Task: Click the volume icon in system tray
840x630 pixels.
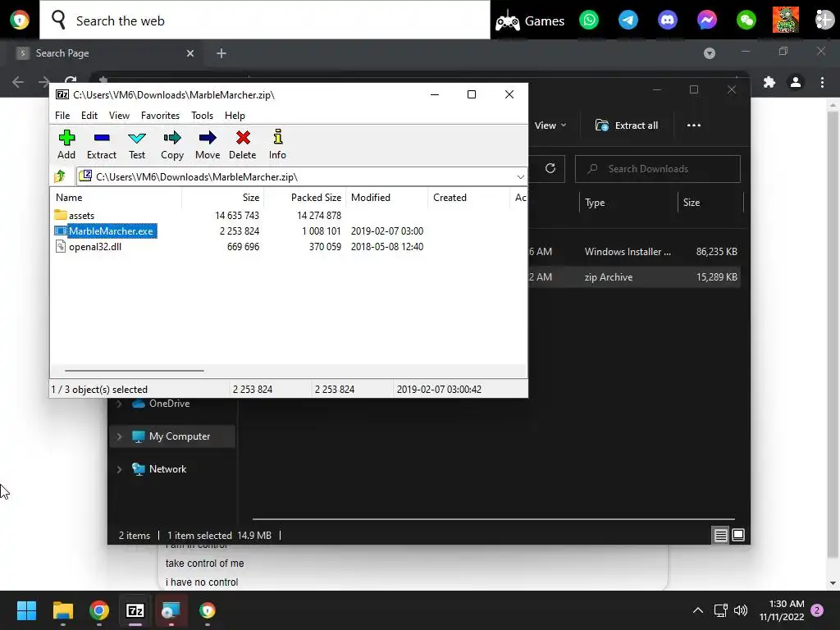Action: click(x=741, y=610)
